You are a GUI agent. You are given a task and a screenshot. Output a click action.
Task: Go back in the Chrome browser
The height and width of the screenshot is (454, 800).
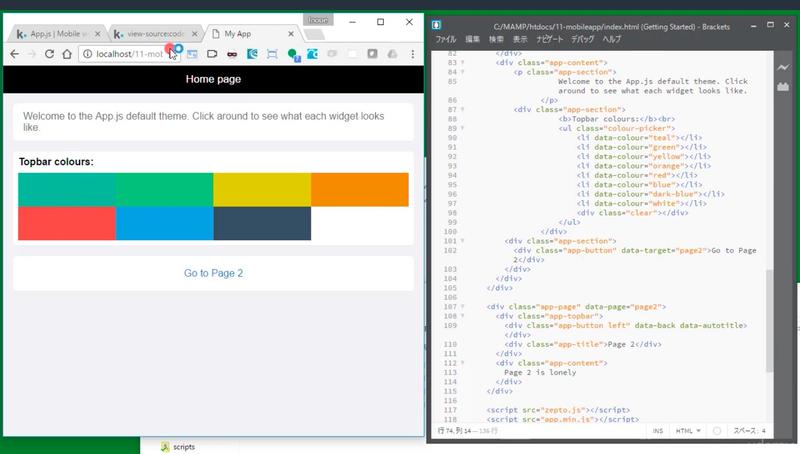tap(14, 54)
